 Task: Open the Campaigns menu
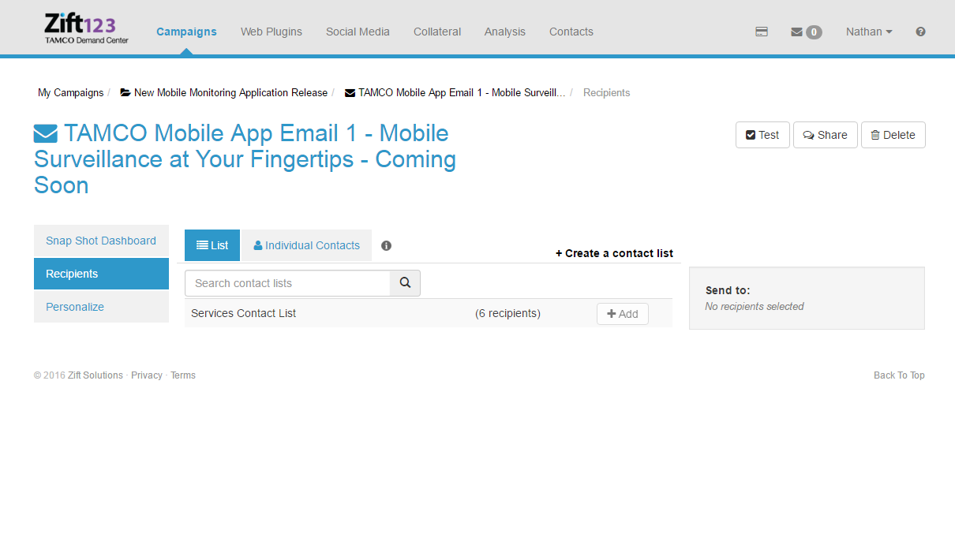[x=186, y=32]
